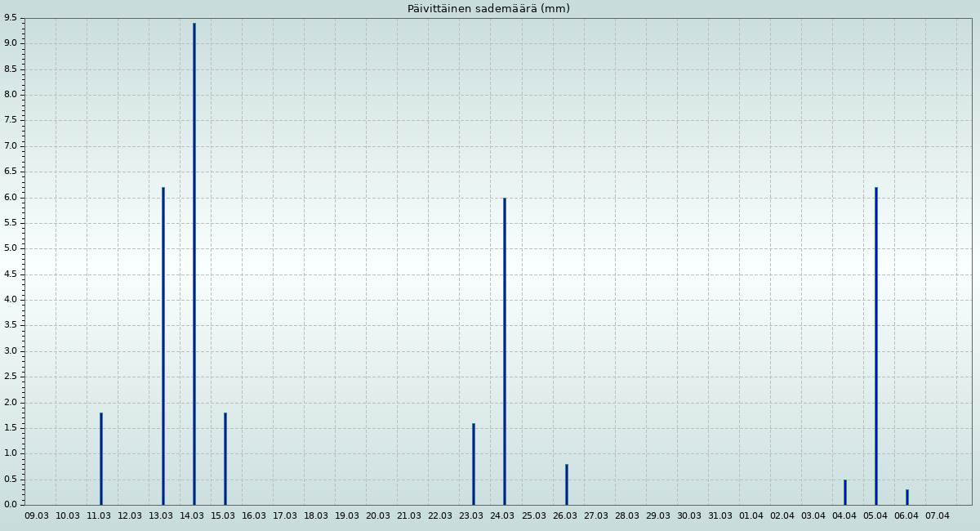980x531 pixels.
Task: Select the 6.0 mm bar at 24.03
Action: (x=505, y=351)
